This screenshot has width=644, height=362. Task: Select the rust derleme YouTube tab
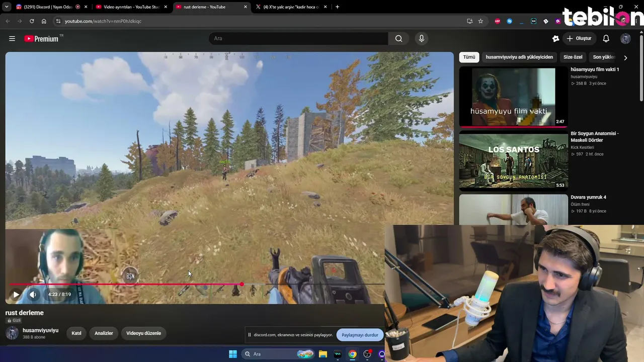211,7
